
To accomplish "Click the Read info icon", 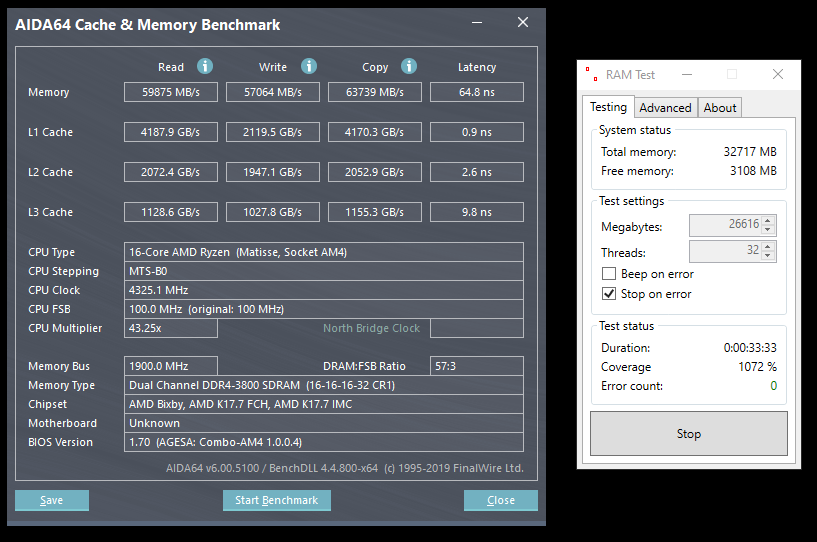I will click(x=205, y=66).
